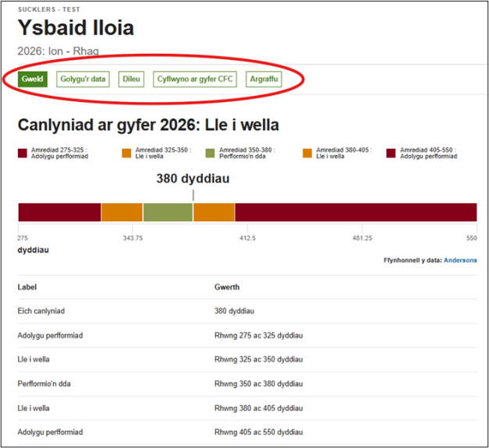Click the dark red 405-550 legend swatch
The width and height of the screenshot is (489, 448).
click(390, 153)
